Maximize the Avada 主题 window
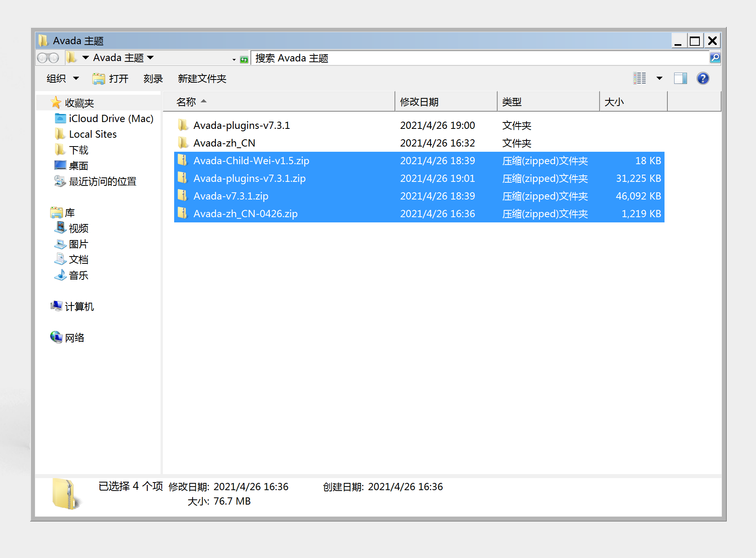 pyautogui.click(x=695, y=41)
